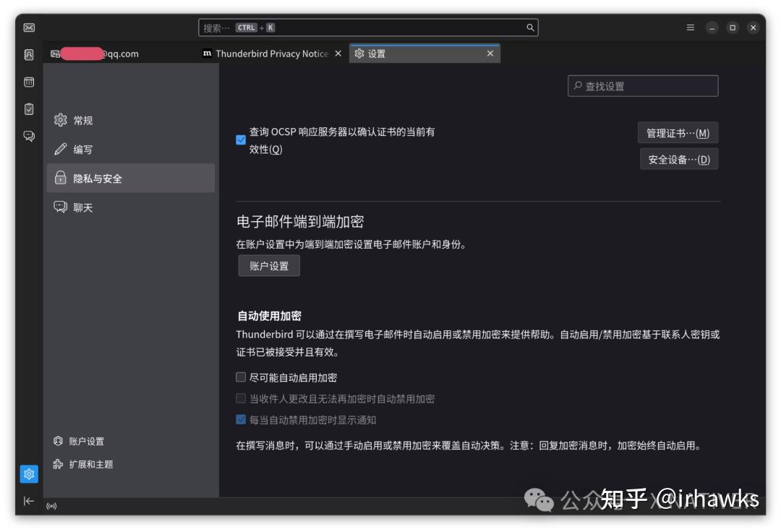Enable 尽可能自动启用加密 checkbox

click(241, 377)
